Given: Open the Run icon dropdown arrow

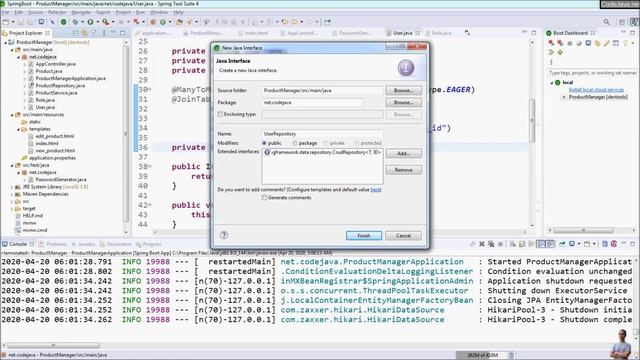Looking at the screenshot, I should click(x=97, y=22).
